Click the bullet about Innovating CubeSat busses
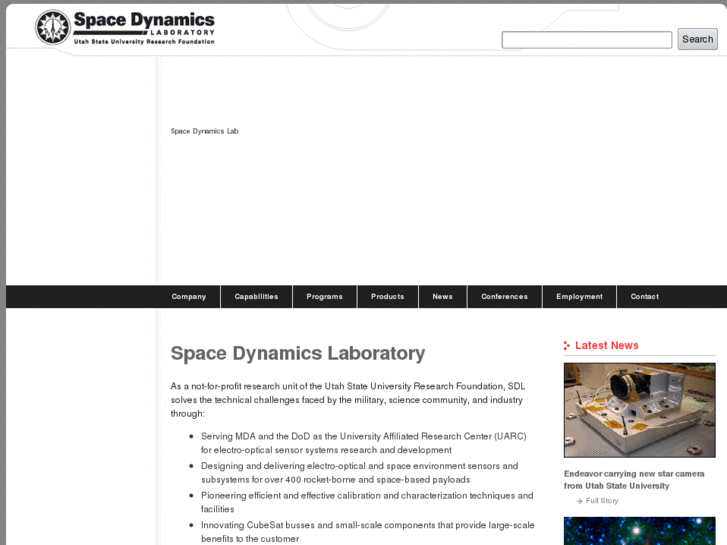This screenshot has width=727, height=545. tap(368, 532)
